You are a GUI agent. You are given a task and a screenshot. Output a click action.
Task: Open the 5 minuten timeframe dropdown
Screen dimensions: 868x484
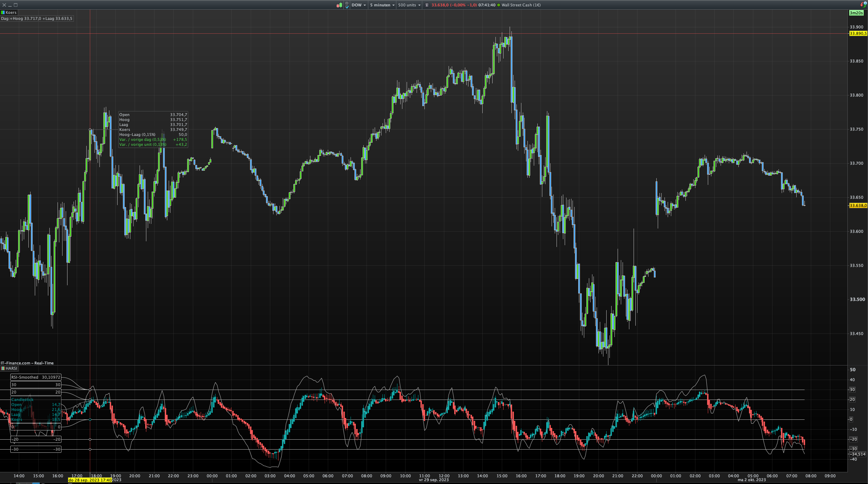click(382, 5)
